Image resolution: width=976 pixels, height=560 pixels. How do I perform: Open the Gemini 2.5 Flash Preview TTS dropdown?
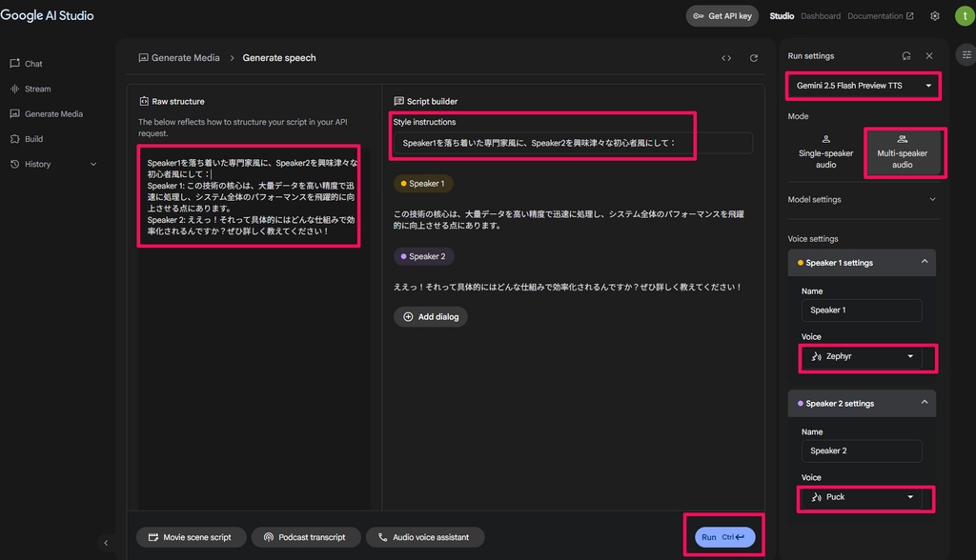[x=864, y=86]
